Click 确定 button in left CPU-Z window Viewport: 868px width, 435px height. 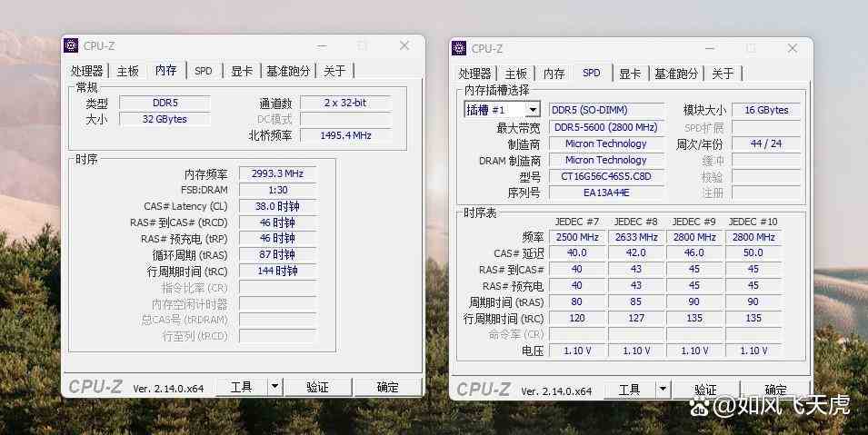click(x=387, y=387)
